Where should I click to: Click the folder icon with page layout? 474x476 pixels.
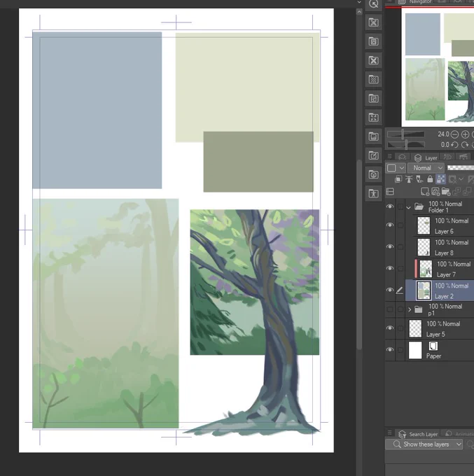point(373,99)
